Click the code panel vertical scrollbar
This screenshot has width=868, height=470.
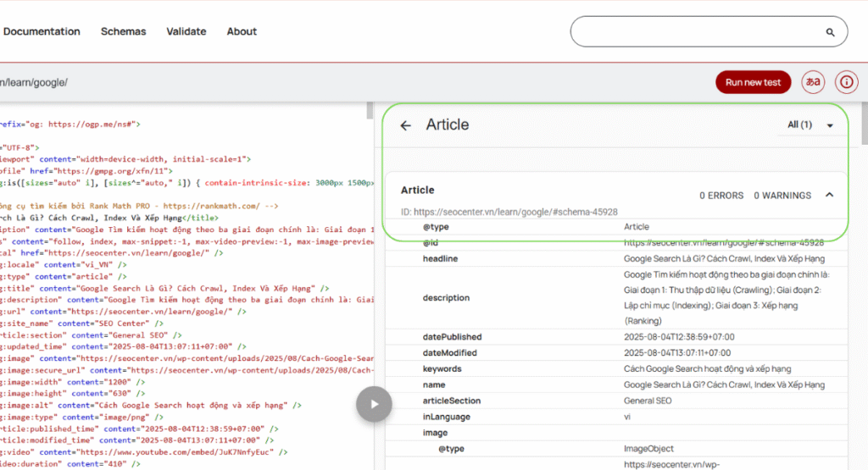370,254
